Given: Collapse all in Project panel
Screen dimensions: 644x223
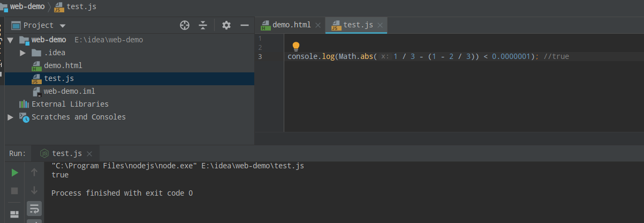Looking at the screenshot, I should [x=203, y=25].
